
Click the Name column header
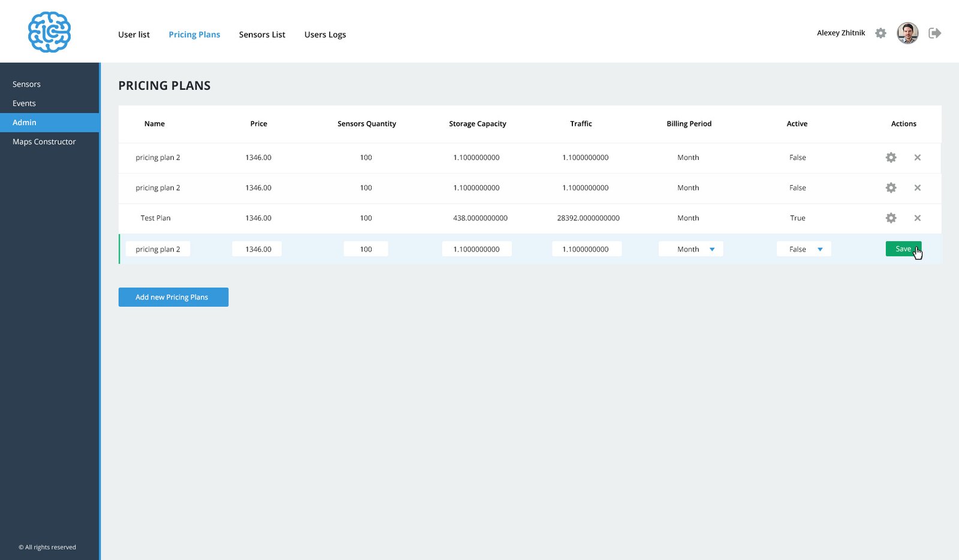(x=155, y=124)
